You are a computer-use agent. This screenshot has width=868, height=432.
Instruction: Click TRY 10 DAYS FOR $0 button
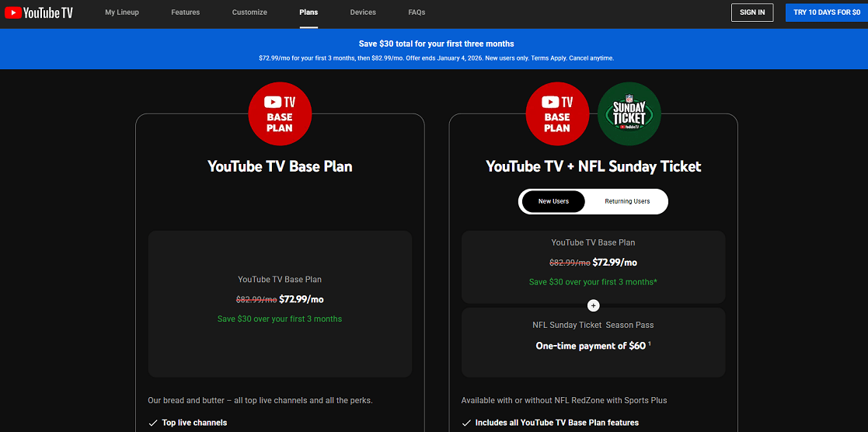coord(827,12)
